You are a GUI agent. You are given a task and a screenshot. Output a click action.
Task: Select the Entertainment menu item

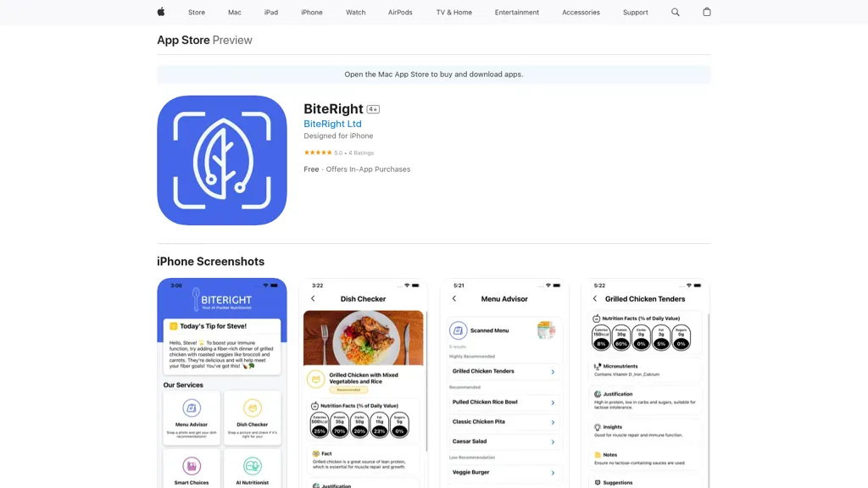click(x=516, y=12)
